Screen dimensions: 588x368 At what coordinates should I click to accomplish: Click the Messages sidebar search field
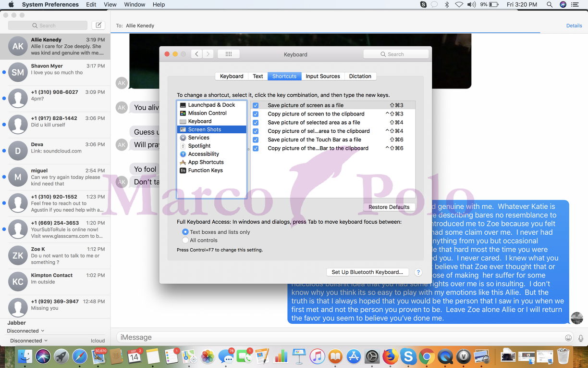tap(48, 25)
